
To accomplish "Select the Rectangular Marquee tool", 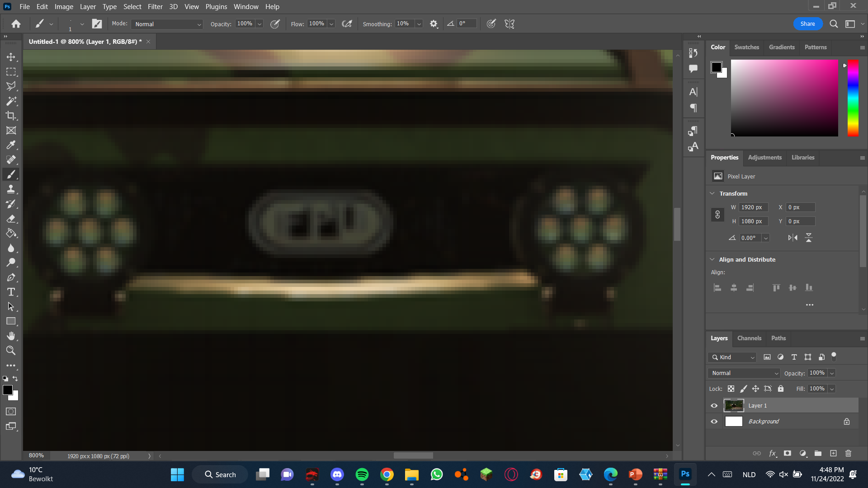I will coord(11,72).
